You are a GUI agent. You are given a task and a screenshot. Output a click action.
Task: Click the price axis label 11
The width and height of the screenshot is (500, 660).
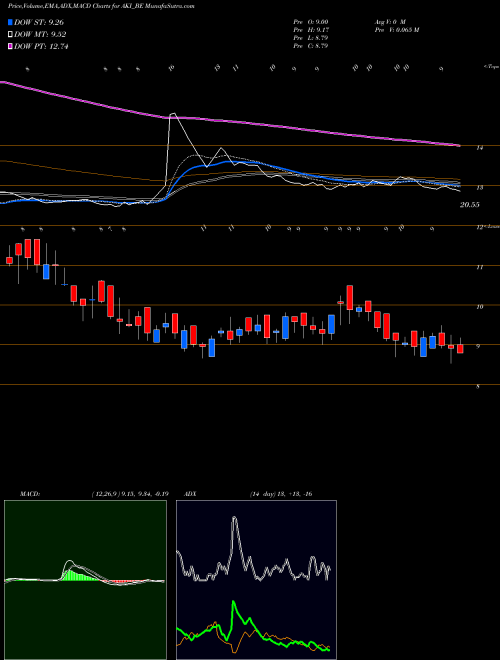tap(479, 267)
